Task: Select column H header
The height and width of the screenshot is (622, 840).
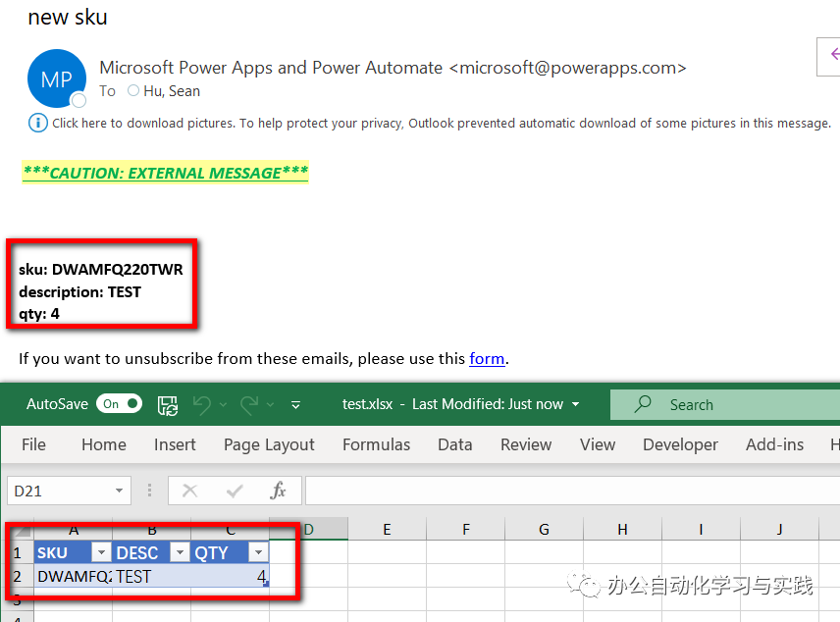Action: tap(622, 530)
